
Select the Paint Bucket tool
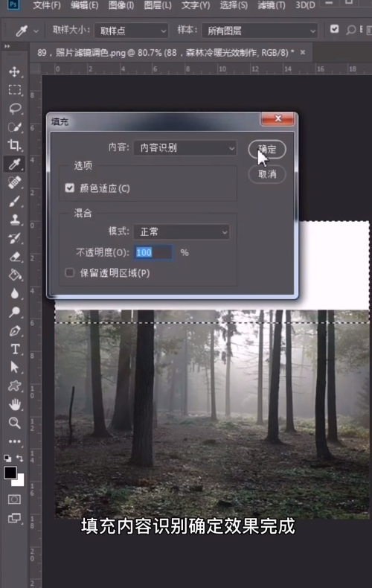pyautogui.click(x=15, y=275)
